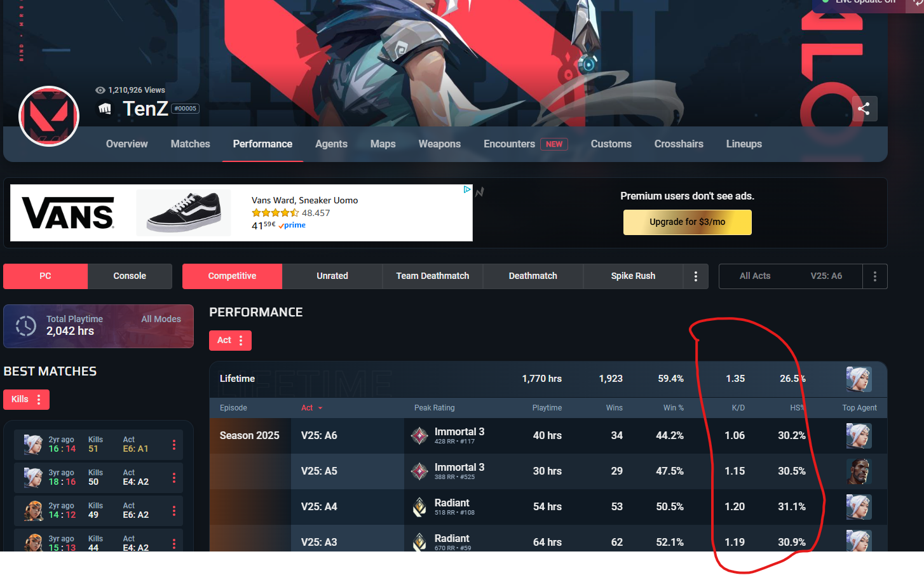This screenshot has height=575, width=924.
Task: Switch to the Agents tab
Action: [331, 144]
